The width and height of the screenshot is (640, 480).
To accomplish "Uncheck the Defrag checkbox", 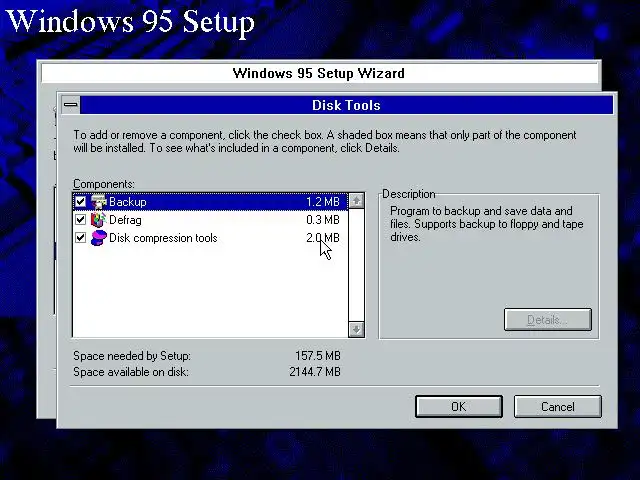I will pos(80,220).
